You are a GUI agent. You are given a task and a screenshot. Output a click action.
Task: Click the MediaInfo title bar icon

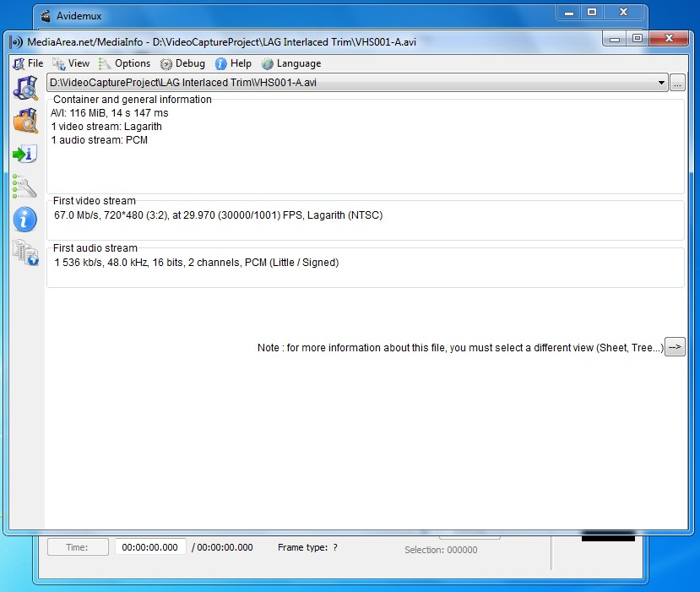point(16,42)
